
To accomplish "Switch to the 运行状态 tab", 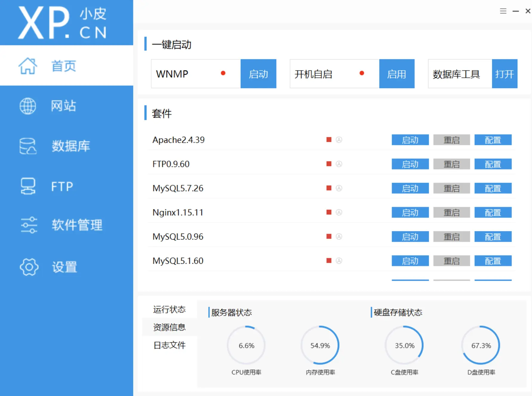I will [x=169, y=309].
